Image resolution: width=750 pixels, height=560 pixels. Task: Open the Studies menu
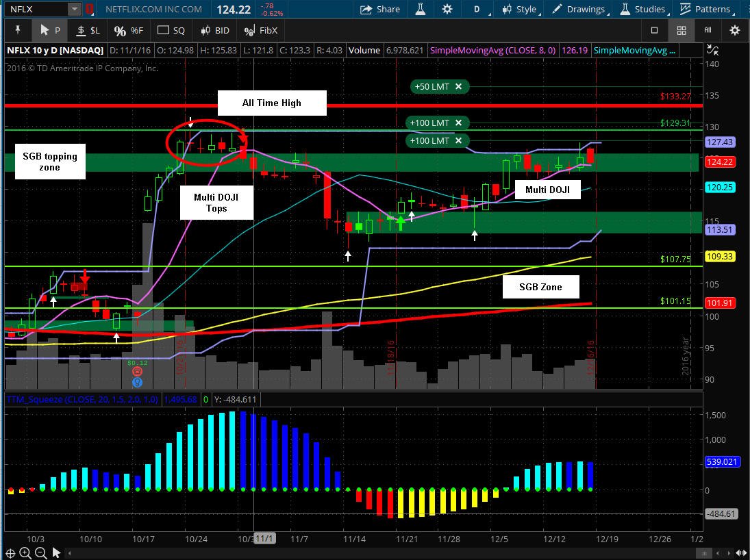(644, 9)
